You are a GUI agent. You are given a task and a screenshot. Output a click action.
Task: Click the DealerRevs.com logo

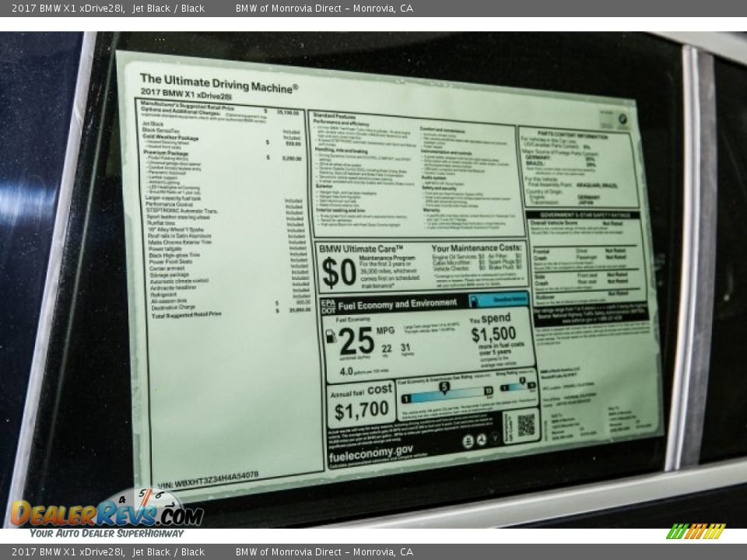click(x=107, y=513)
